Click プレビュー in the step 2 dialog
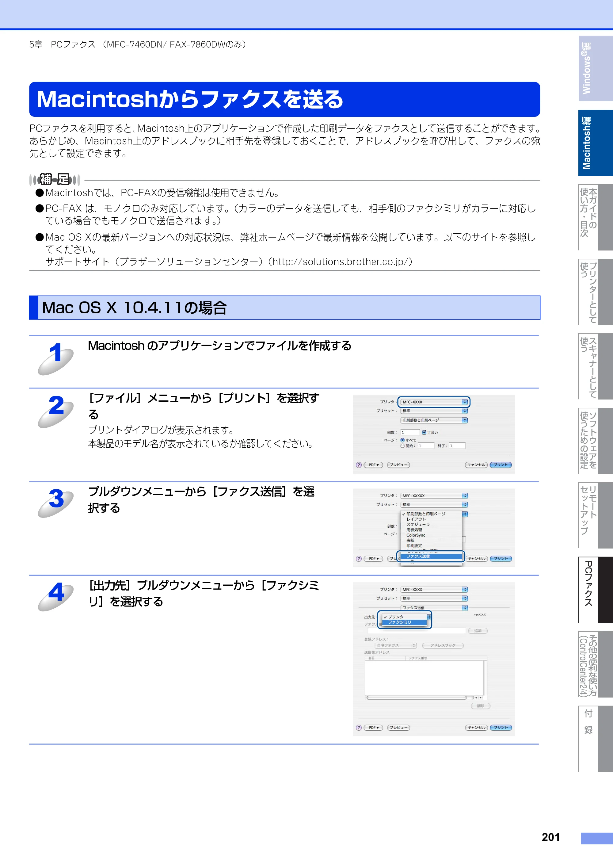This screenshot has height=868, width=613. pyautogui.click(x=398, y=465)
